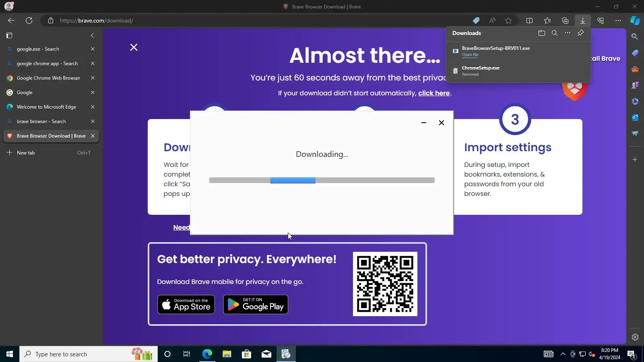Close the Downloading installer dialog
This screenshot has width=644, height=362.
pos(442,123)
